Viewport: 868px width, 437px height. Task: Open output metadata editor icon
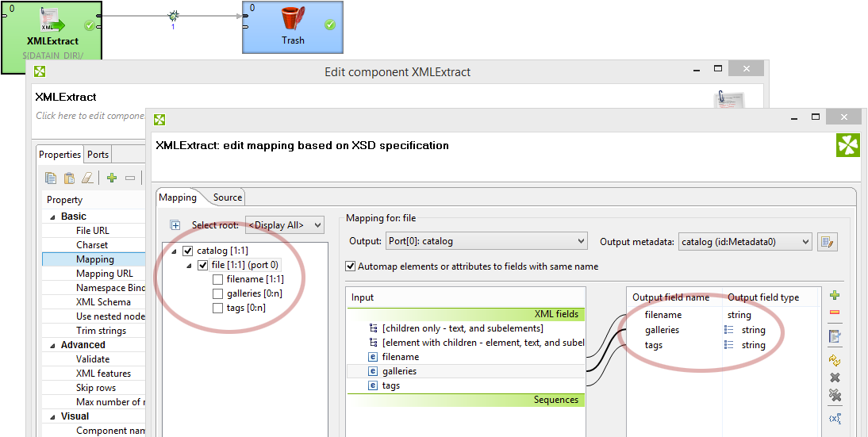(828, 242)
